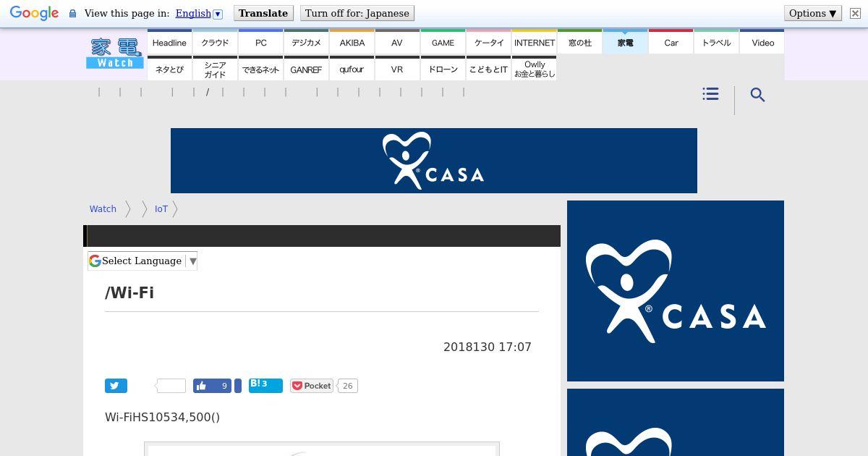Open the Options dropdown menu
This screenshot has height=456, width=868.
(x=813, y=13)
